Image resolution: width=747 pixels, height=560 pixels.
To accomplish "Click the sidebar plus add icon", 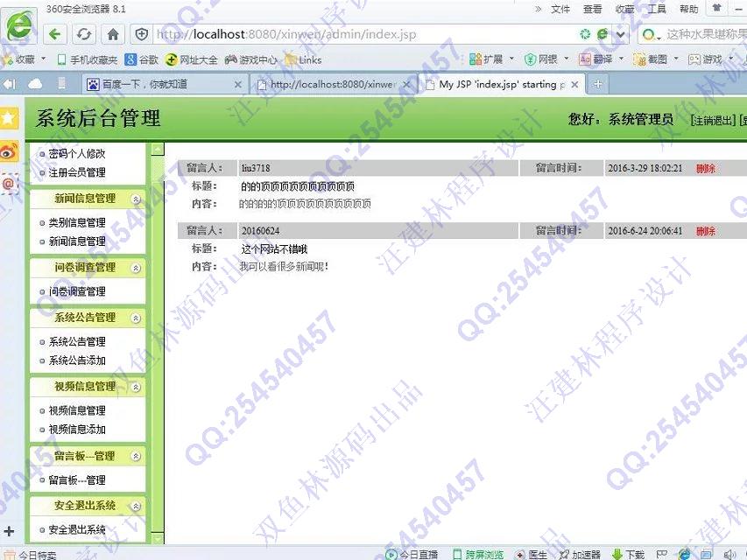I will pyautogui.click(x=9, y=531).
